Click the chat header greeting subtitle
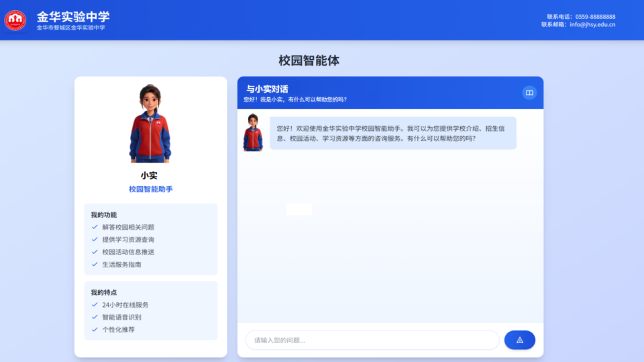Image resolution: width=644 pixels, height=362 pixels. pyautogui.click(x=295, y=99)
